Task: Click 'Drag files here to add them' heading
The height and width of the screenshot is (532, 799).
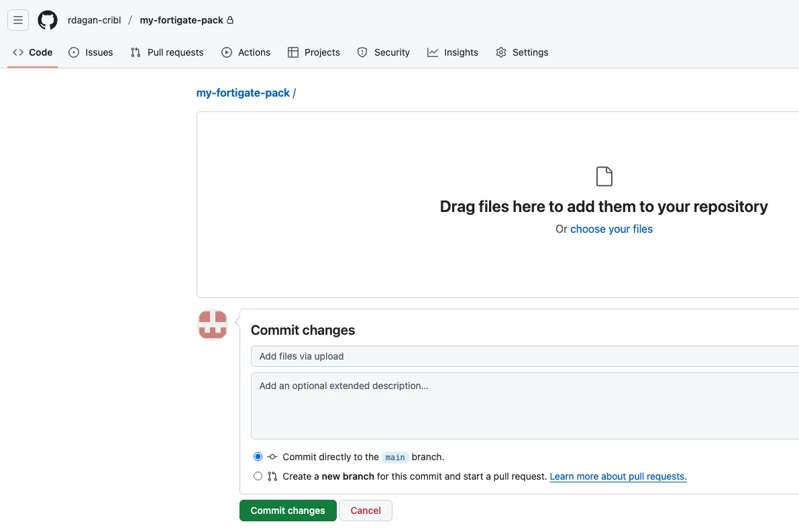Action: point(604,207)
